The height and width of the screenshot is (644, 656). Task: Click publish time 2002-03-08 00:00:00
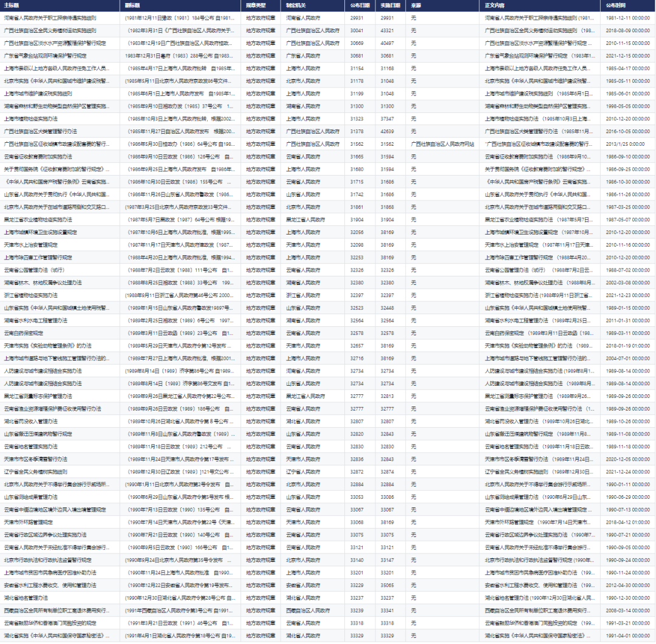click(628, 283)
